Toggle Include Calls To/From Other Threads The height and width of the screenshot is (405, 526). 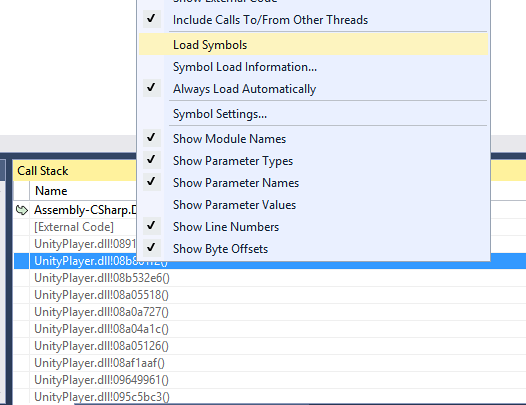coord(314,20)
